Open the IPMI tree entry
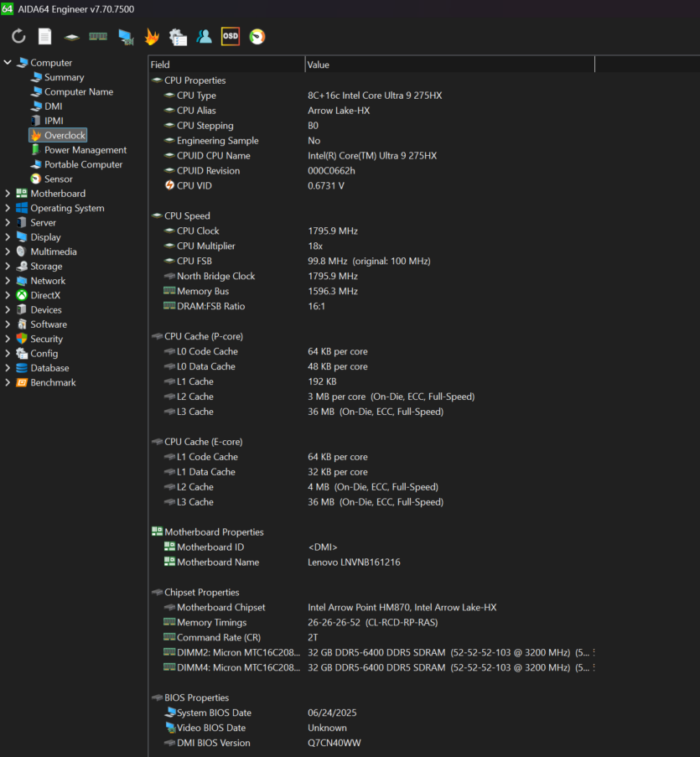700x757 pixels. (54, 121)
